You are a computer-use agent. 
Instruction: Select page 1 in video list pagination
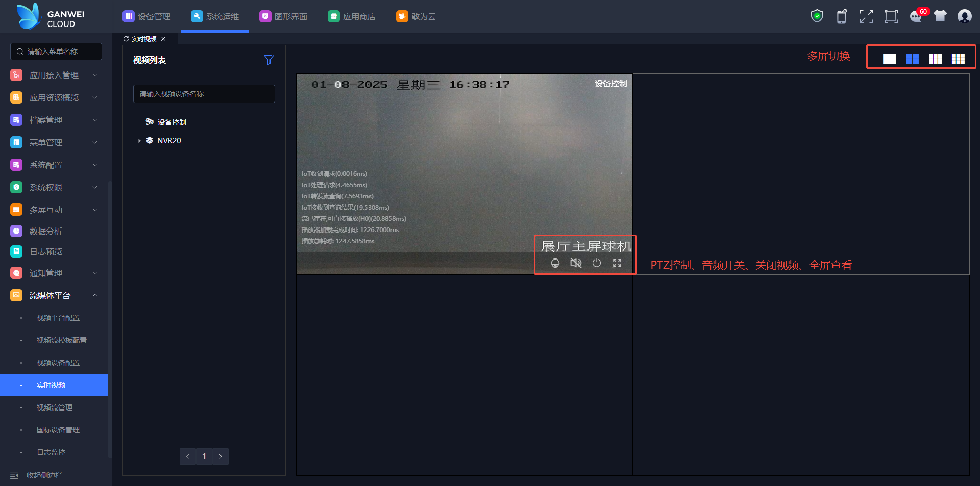point(204,456)
